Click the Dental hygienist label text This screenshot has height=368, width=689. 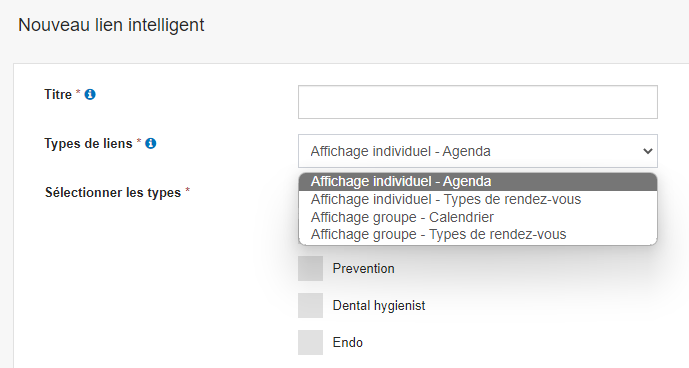379,306
